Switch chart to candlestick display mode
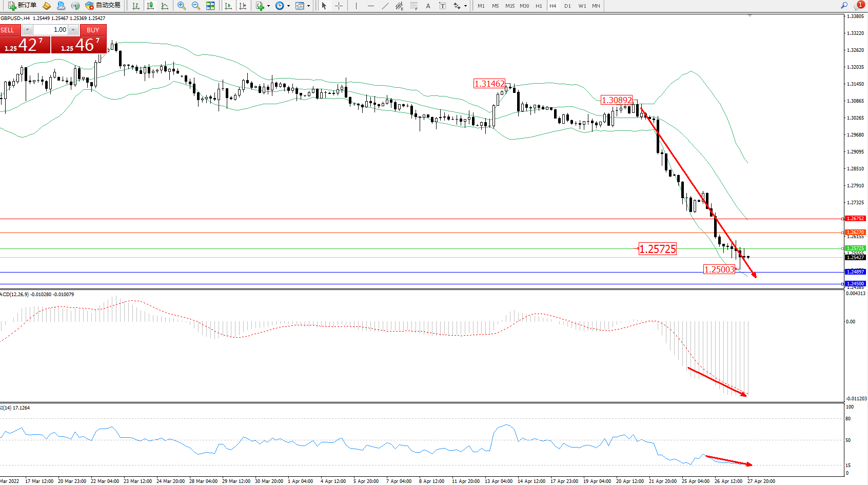Screen dimensions: 868x485 pyautogui.click(x=150, y=6)
